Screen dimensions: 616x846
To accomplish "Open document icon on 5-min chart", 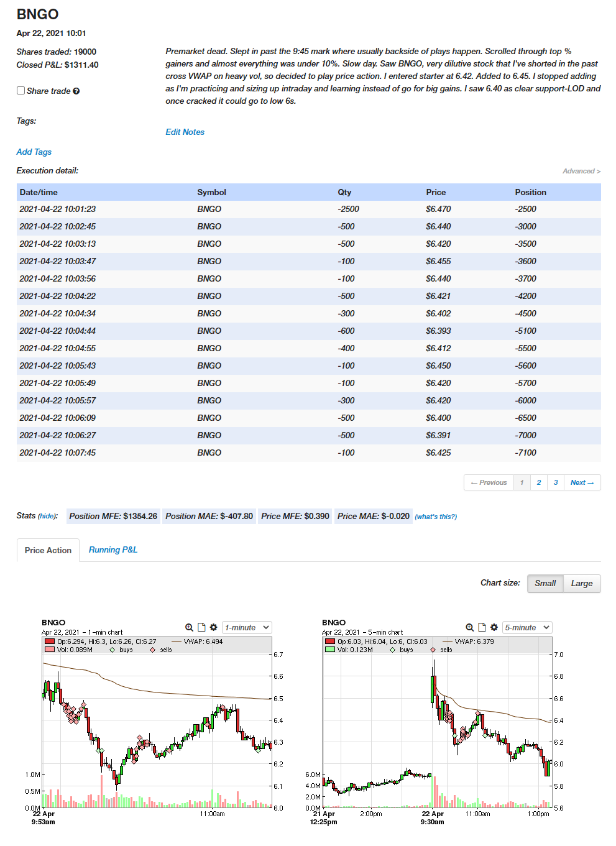I will 482,628.
